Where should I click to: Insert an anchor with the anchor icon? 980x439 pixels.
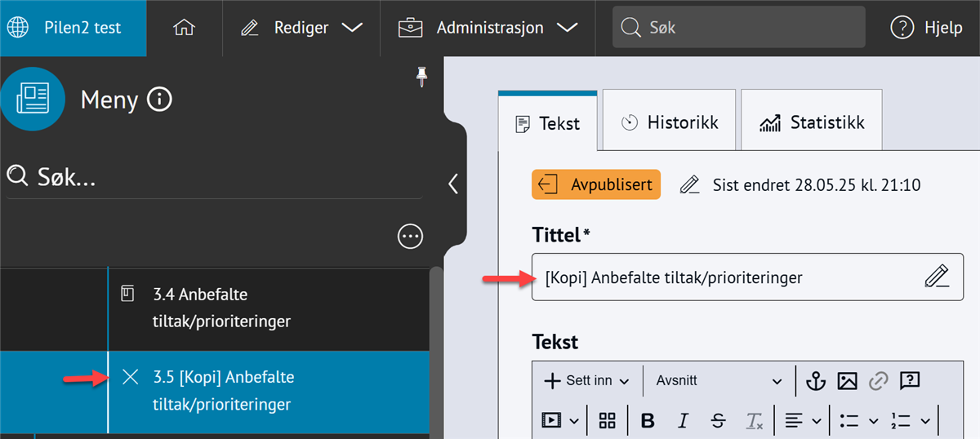(x=816, y=380)
